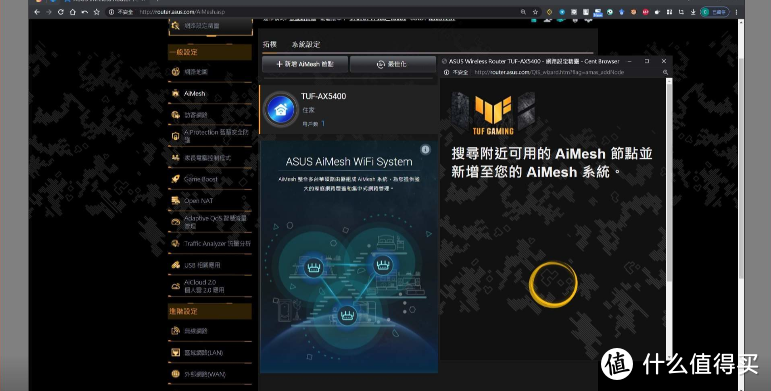771x391 pixels.
Task: Close the ASUS Wireless Router popup window
Action: (x=664, y=61)
